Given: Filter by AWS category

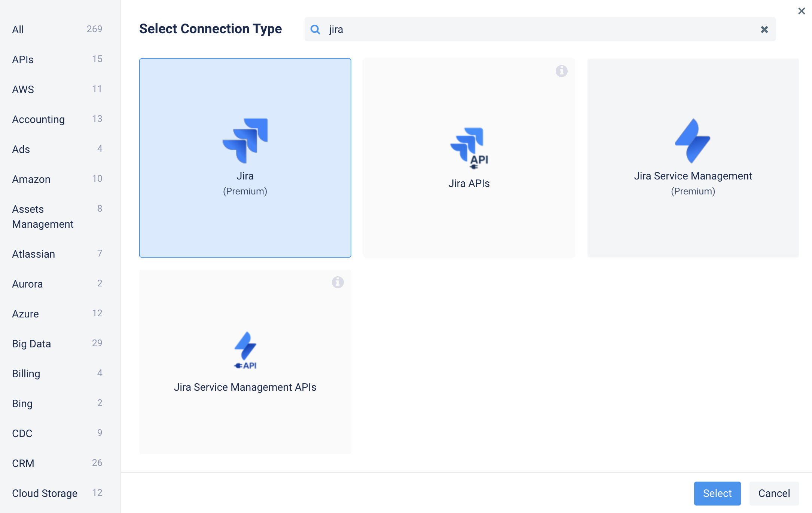Looking at the screenshot, I should tap(57, 89).
